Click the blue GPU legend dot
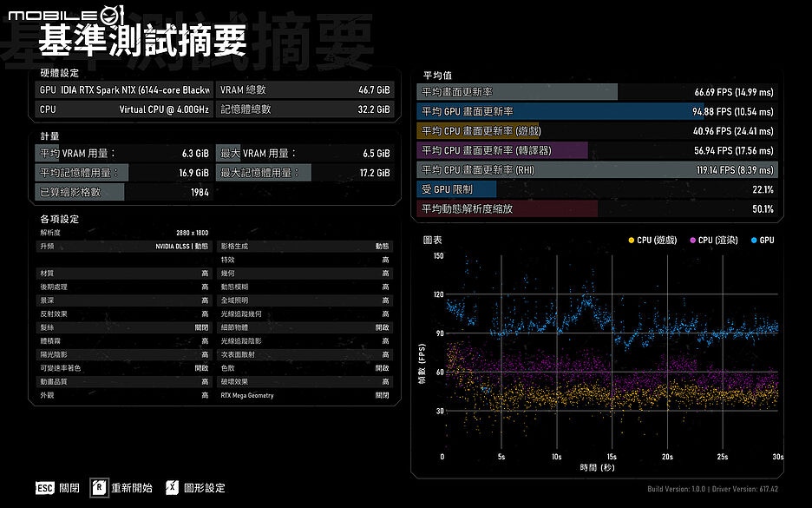This screenshot has width=812, height=508. point(754,240)
